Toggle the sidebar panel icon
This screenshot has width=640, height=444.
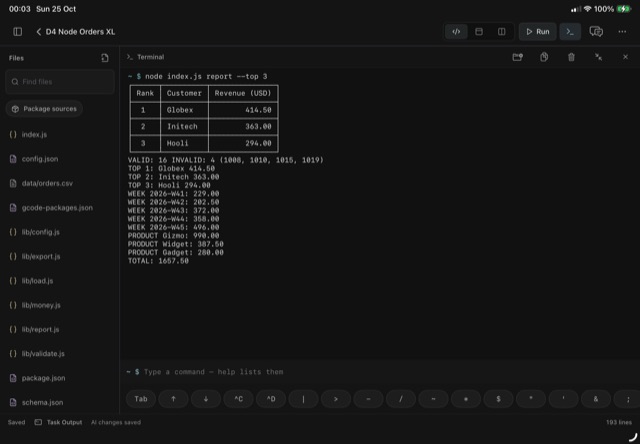(x=18, y=32)
